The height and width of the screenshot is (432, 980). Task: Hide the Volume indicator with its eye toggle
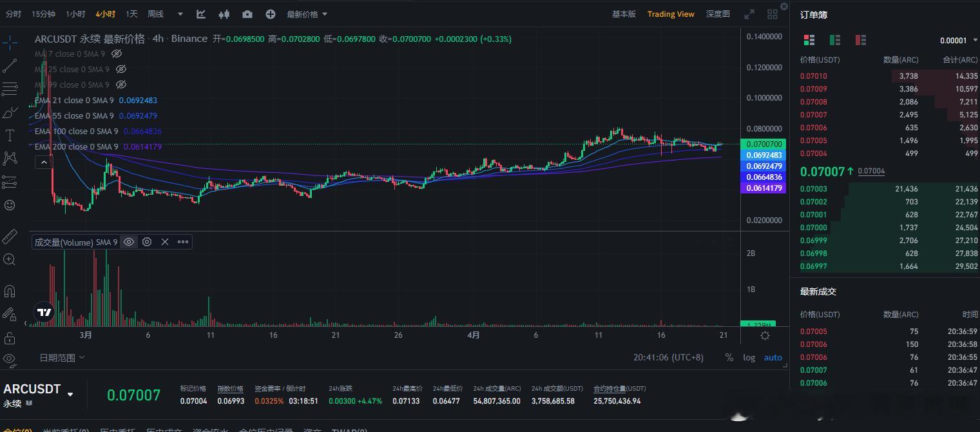(129, 241)
